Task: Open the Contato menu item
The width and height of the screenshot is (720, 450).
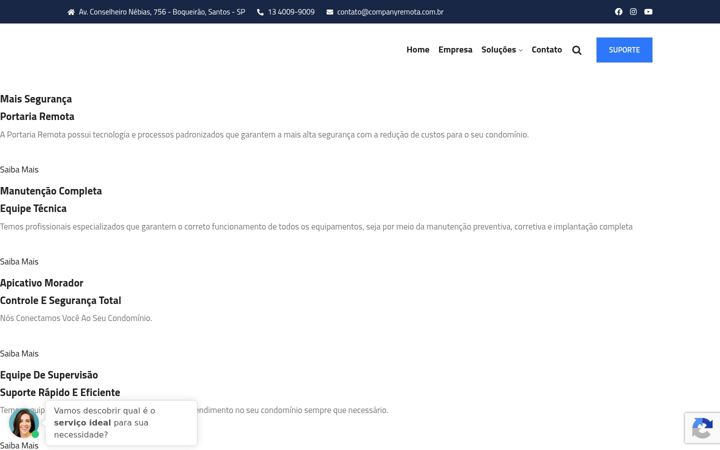Action: 546,50
